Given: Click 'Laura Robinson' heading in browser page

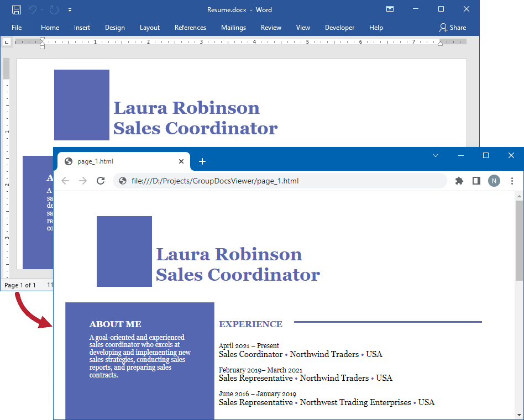Looking at the screenshot, I should 229,254.
